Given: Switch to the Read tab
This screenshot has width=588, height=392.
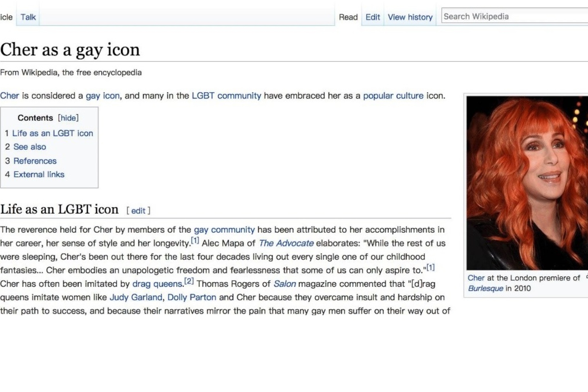Looking at the screenshot, I should 348,17.
